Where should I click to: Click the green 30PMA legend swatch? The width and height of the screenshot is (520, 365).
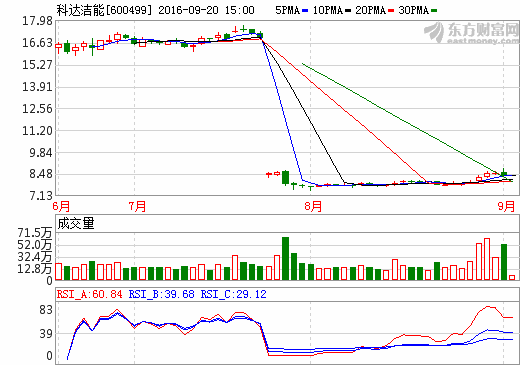tap(434, 11)
